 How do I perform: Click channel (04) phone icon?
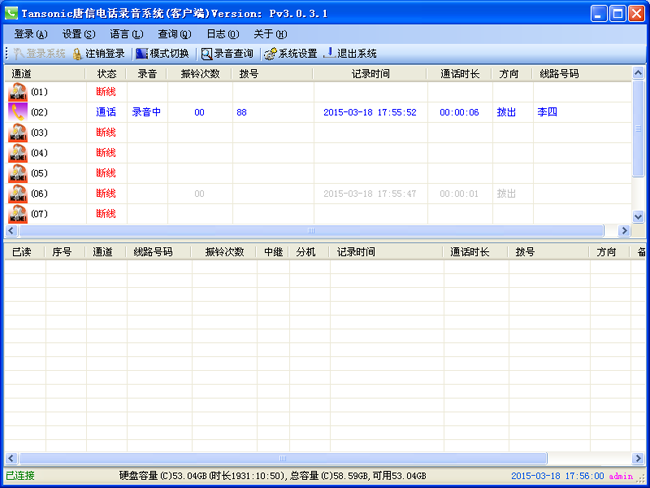[18, 153]
